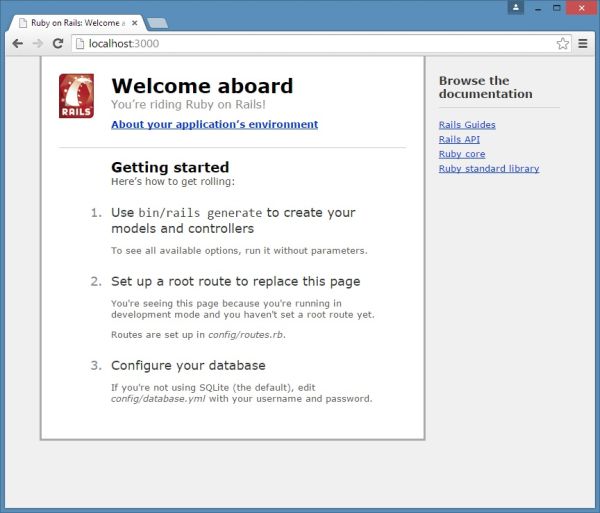Click the browser forward arrow
Screen dimensions: 600x513
pos(38,44)
